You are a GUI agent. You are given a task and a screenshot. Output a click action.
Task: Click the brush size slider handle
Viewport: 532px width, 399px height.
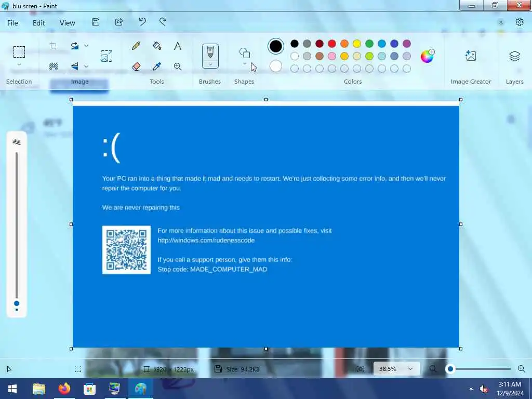click(x=16, y=303)
